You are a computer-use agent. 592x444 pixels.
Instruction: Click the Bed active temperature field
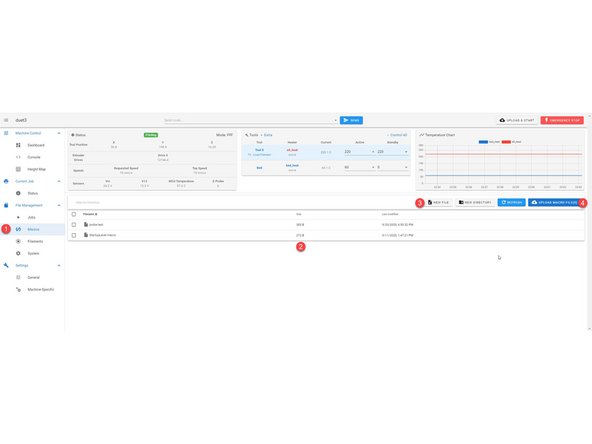357,167
